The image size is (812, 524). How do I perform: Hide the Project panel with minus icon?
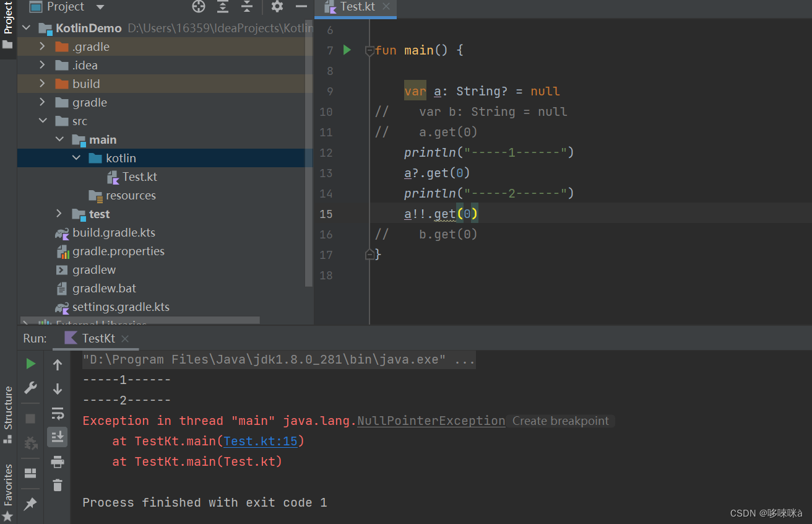click(x=301, y=7)
